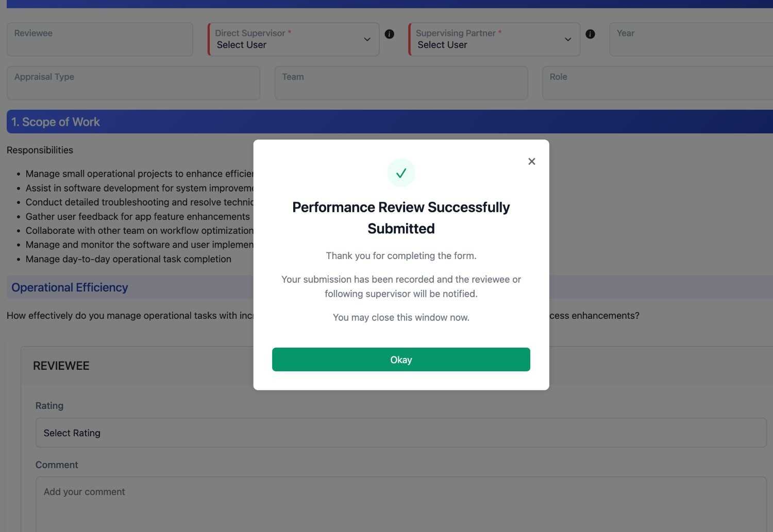The height and width of the screenshot is (532, 773).
Task: Click the green checkmark success icon
Action: [x=401, y=173]
